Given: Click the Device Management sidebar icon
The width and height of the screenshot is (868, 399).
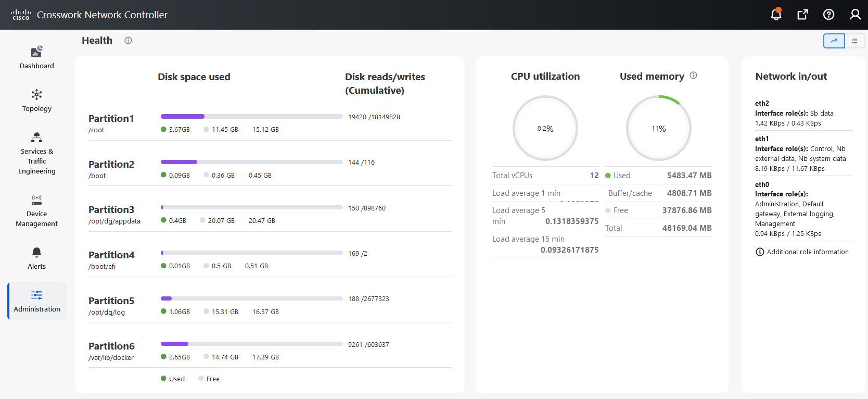Looking at the screenshot, I should click(36, 199).
